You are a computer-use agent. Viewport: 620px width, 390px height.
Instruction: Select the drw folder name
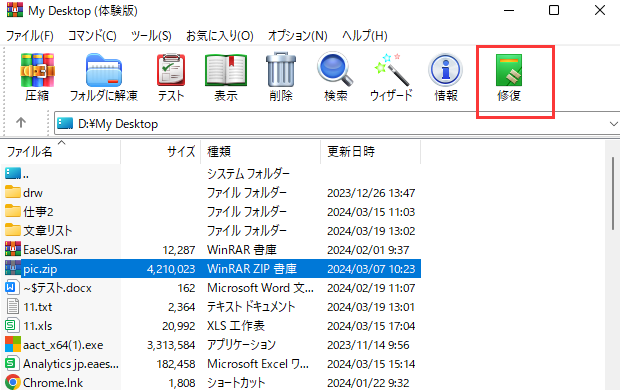pos(33,193)
